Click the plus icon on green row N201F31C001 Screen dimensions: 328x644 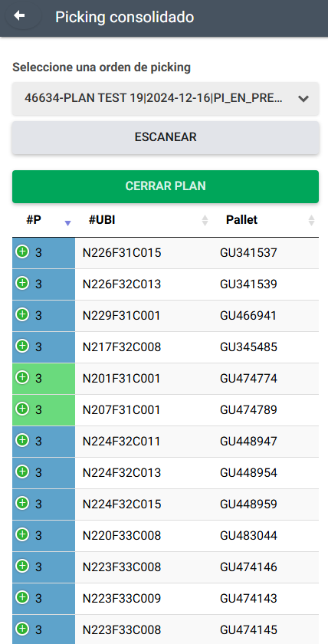tap(22, 377)
